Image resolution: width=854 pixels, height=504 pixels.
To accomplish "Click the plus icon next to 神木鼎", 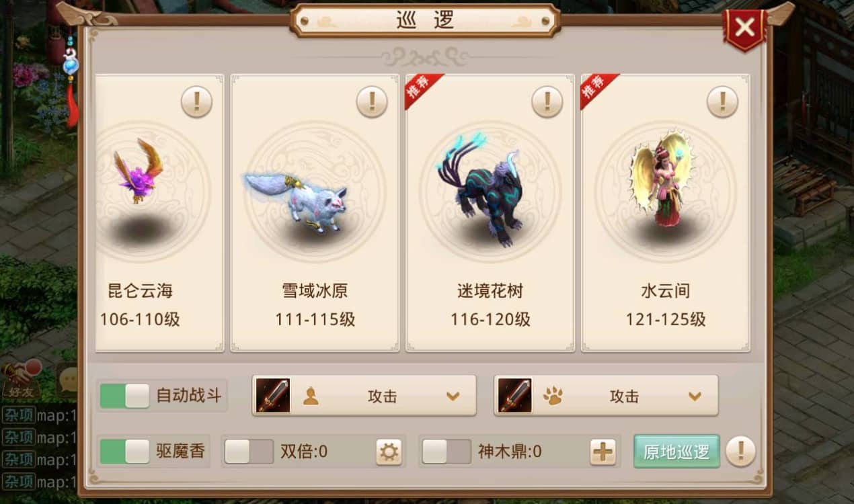I will (x=603, y=452).
